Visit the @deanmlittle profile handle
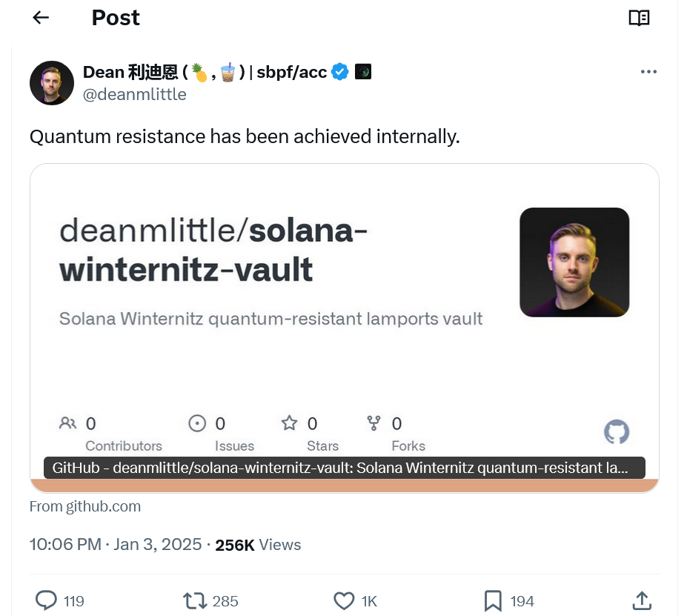687x616 pixels. pyautogui.click(x=135, y=94)
